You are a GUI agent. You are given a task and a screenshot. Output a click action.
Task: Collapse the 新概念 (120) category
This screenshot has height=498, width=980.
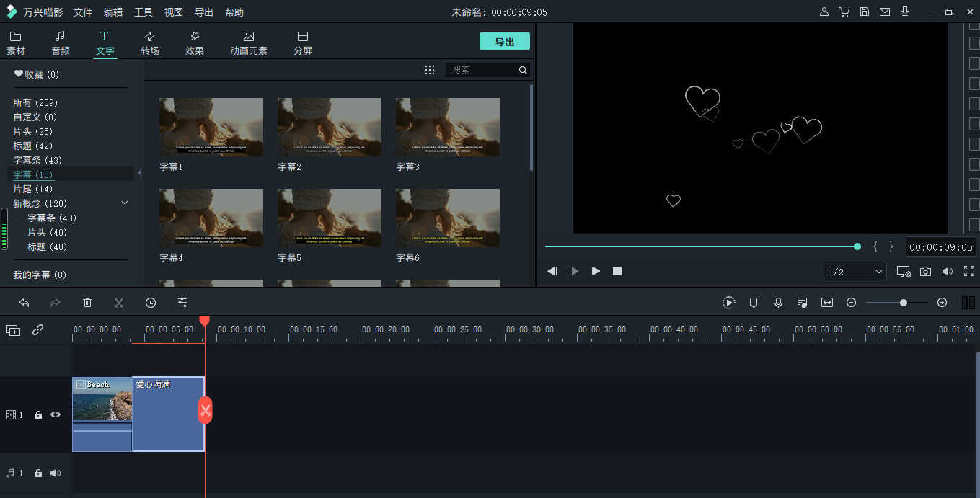coord(125,203)
